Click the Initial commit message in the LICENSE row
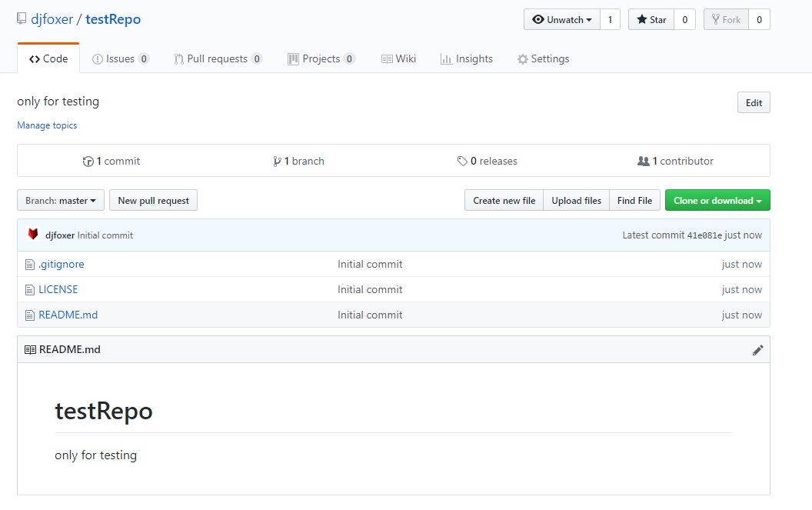 tap(370, 290)
